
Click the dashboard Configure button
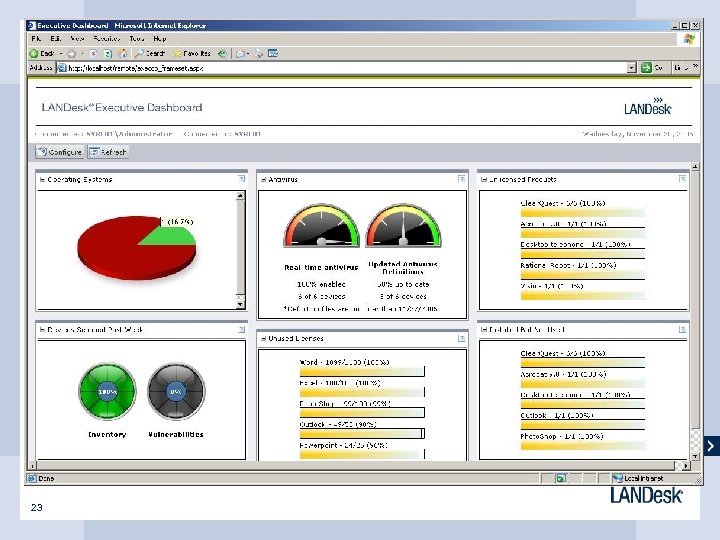pos(60,152)
